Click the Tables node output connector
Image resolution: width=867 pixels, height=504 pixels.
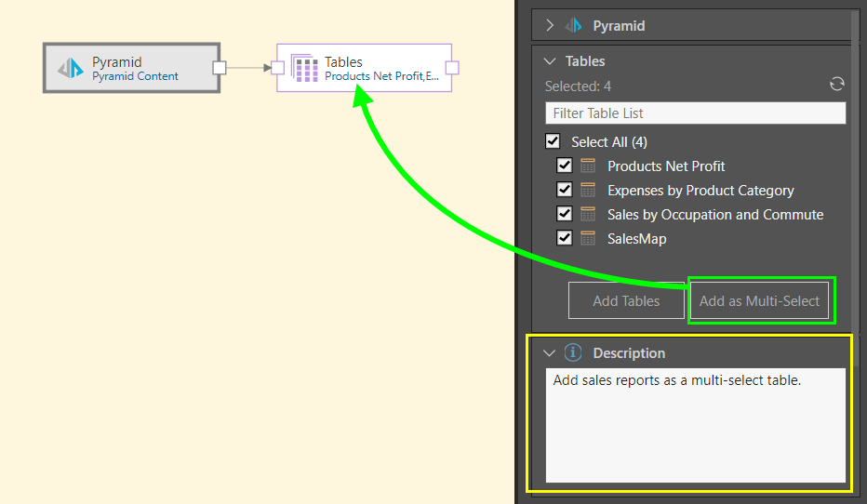click(x=451, y=68)
